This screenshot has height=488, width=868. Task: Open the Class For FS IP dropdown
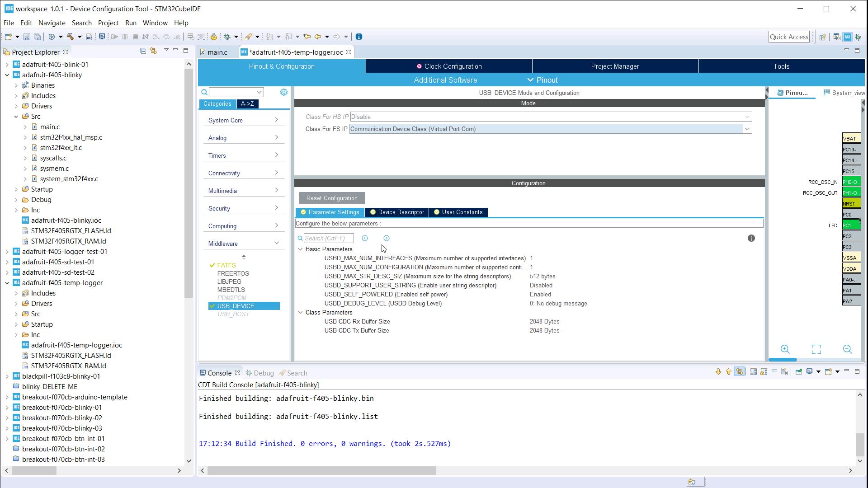pos(747,129)
